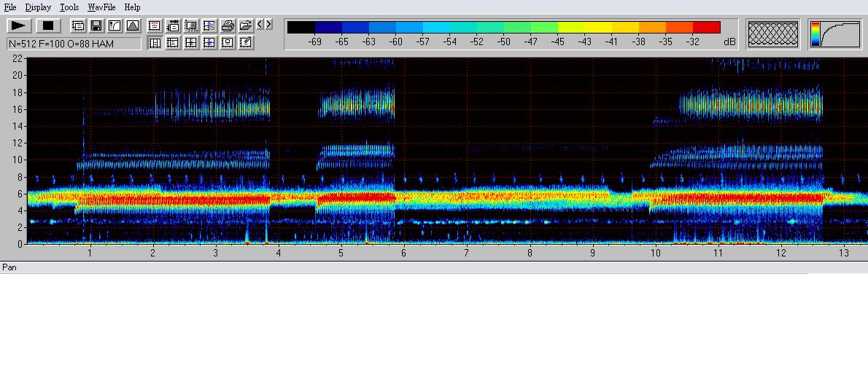Click the open folder icon
The width and height of the screenshot is (868, 373).
click(246, 25)
